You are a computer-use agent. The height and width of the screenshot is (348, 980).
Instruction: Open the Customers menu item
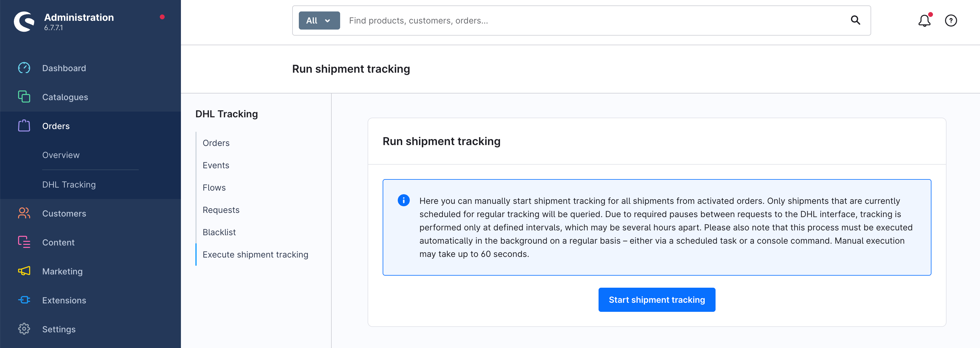64,214
